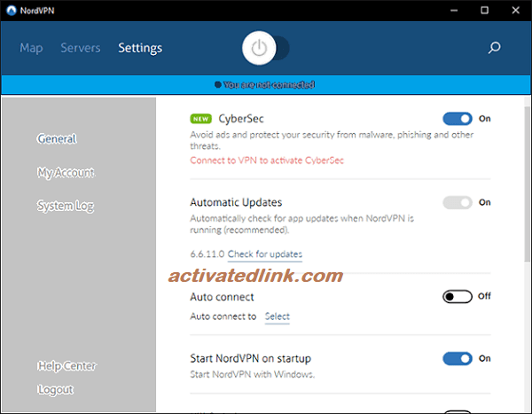532x414 pixels.
Task: Click Logout in the sidebar
Action: click(x=55, y=389)
